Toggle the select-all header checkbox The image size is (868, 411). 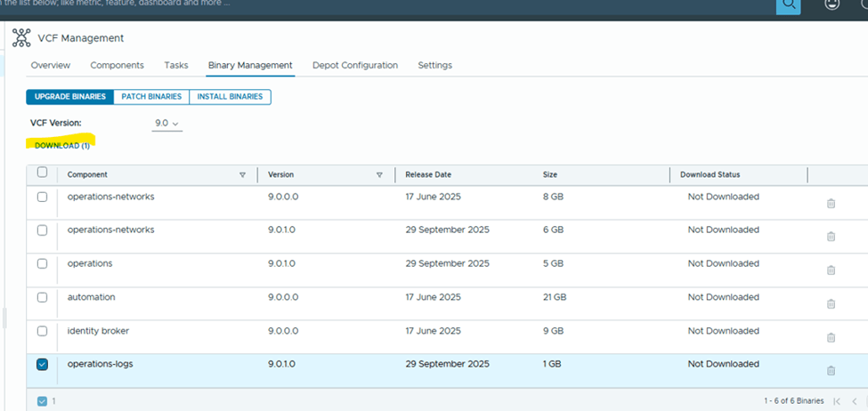[43, 173]
